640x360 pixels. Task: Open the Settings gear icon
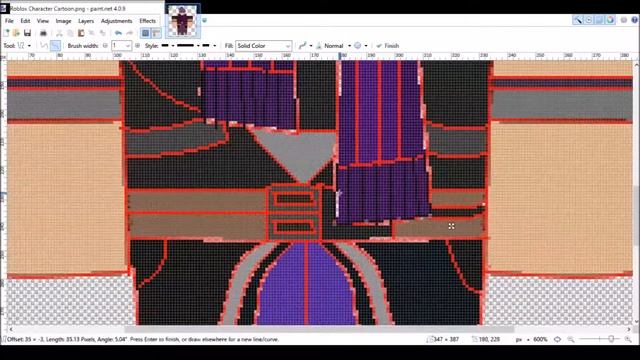pos(624,20)
